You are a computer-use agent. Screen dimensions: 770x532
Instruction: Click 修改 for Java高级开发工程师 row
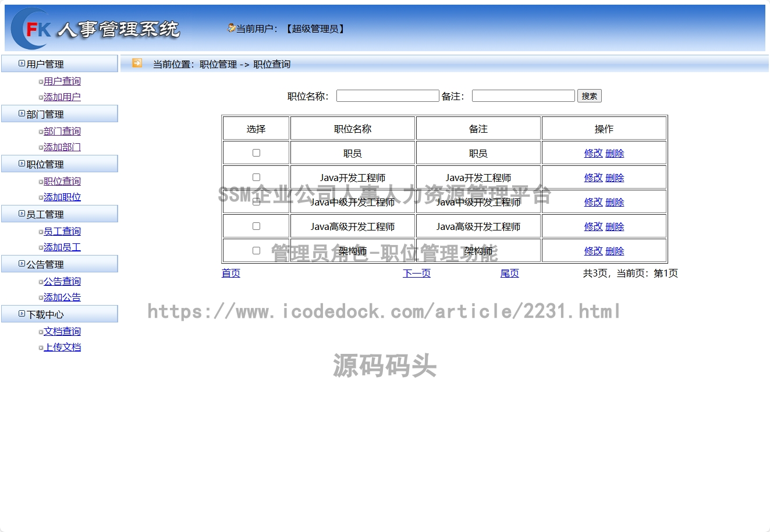pos(594,226)
